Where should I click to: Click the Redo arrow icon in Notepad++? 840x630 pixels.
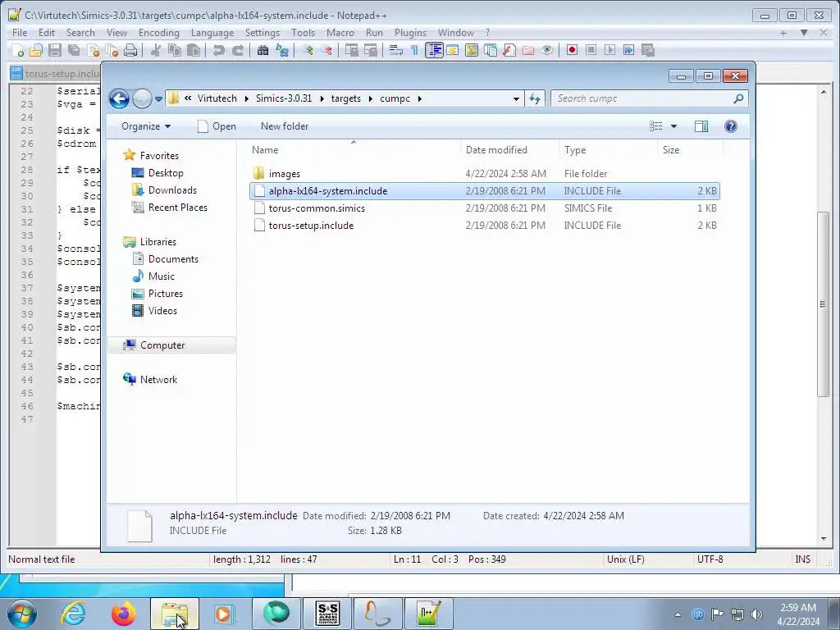coord(238,50)
